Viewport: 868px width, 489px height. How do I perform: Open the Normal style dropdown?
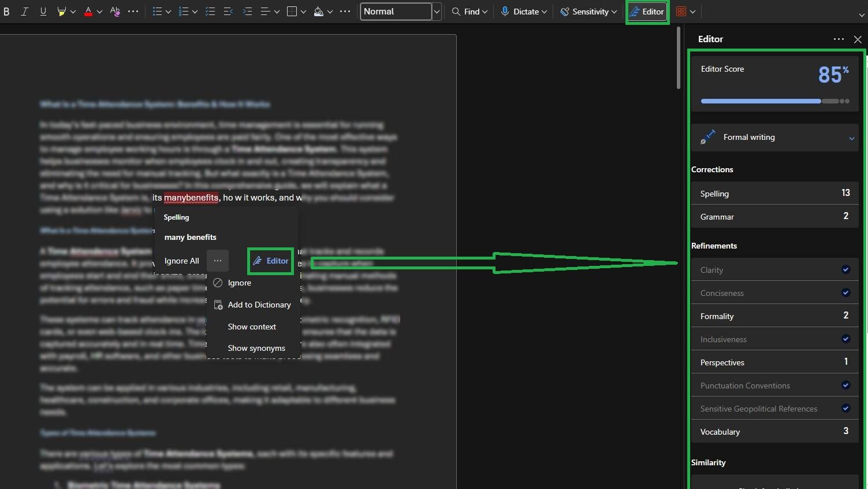(437, 12)
